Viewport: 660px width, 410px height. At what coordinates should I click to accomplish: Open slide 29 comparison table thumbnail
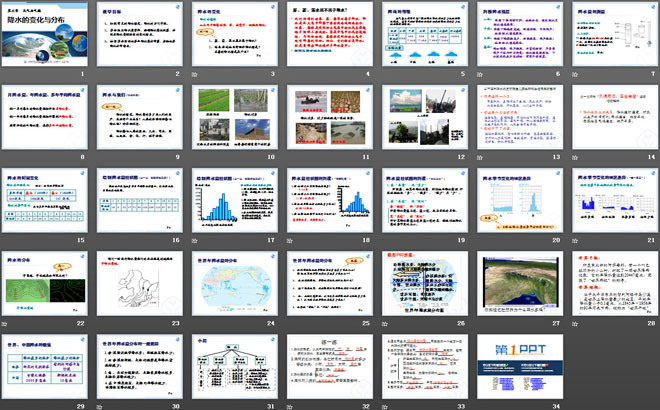tap(44, 365)
